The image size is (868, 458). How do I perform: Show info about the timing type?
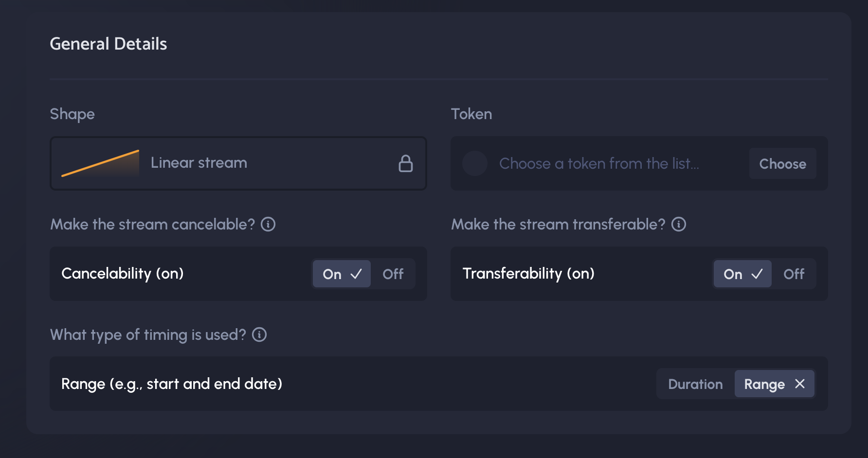pyautogui.click(x=259, y=335)
